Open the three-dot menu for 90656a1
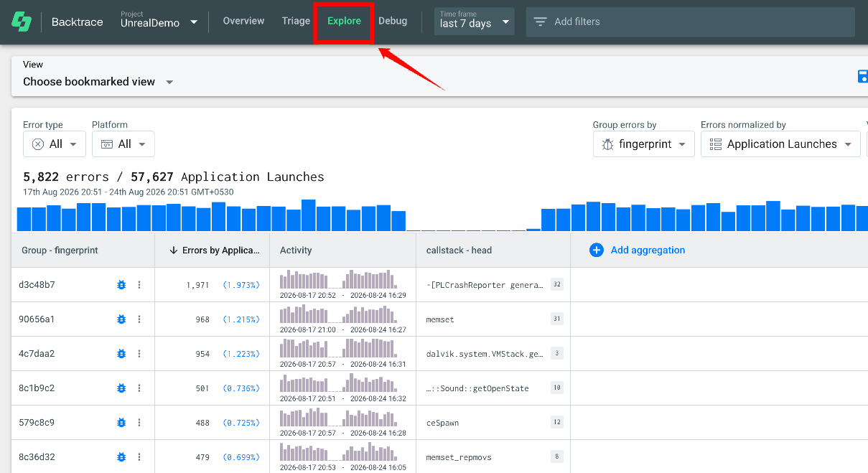 139,319
